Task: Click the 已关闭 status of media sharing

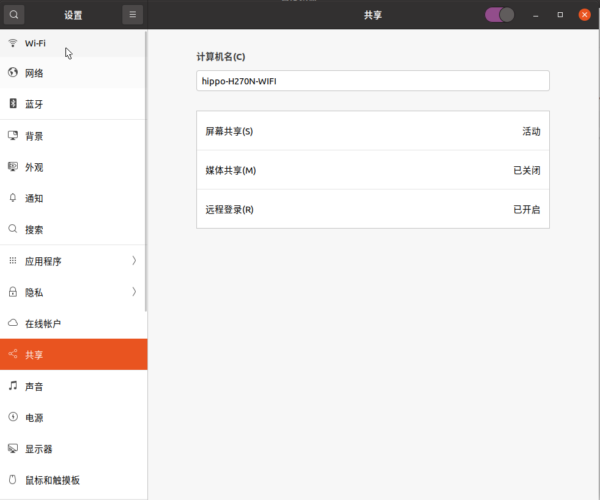Action: click(527, 170)
